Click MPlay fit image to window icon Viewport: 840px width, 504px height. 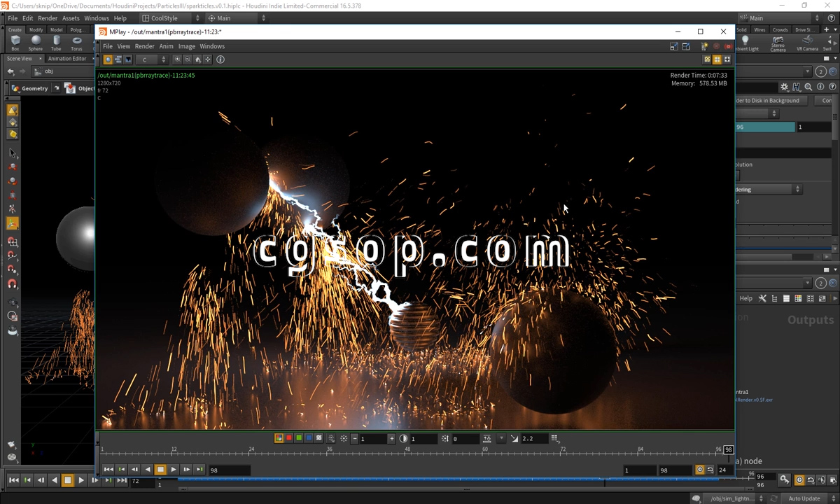point(208,59)
